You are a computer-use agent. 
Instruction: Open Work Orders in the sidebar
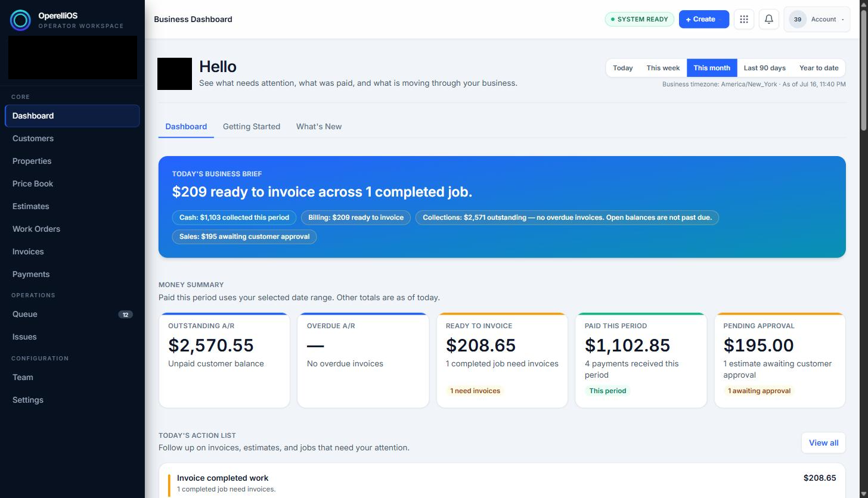click(72, 229)
